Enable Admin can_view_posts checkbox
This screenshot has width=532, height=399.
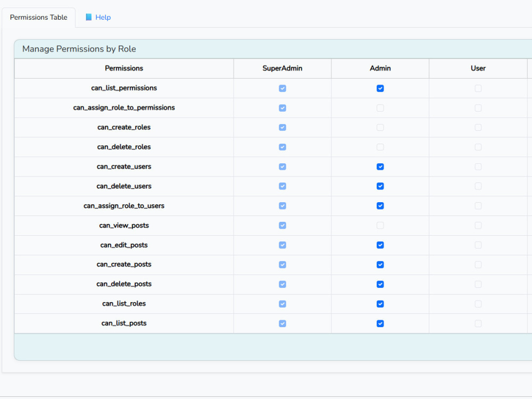tap(380, 226)
